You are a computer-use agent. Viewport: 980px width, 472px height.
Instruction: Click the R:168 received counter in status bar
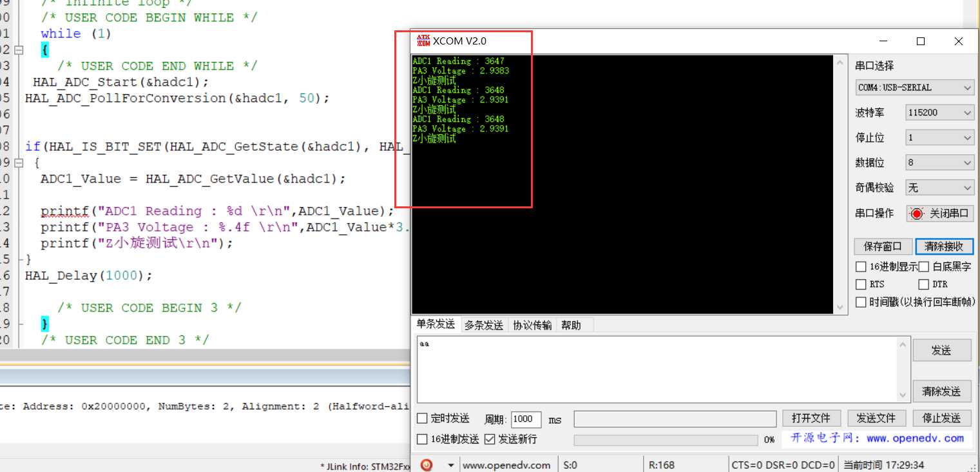point(661,465)
